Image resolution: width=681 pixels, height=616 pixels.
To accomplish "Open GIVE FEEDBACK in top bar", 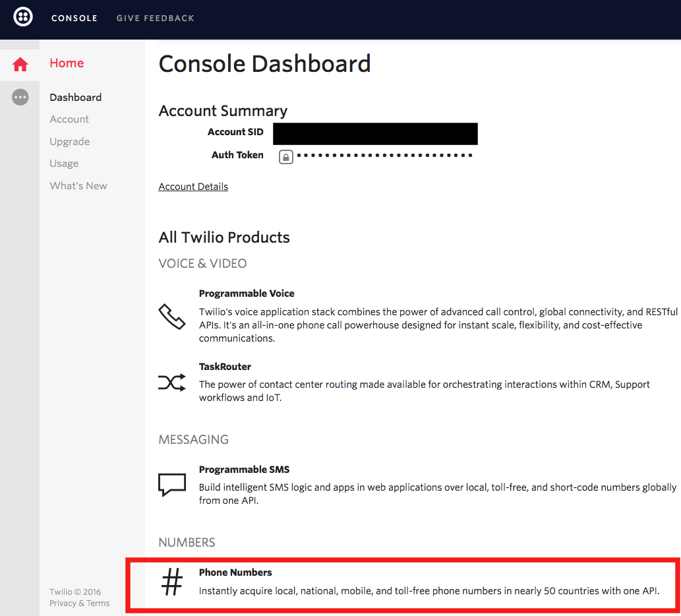I will (x=155, y=18).
